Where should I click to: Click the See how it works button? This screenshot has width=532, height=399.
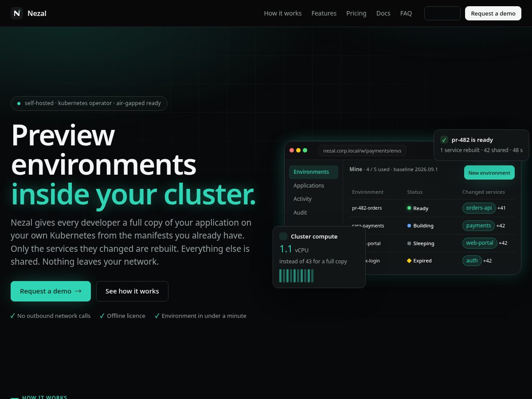132,291
